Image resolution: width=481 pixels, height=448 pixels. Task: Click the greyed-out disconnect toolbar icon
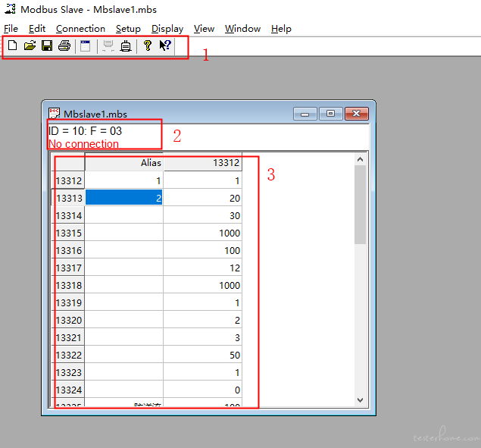(108, 45)
